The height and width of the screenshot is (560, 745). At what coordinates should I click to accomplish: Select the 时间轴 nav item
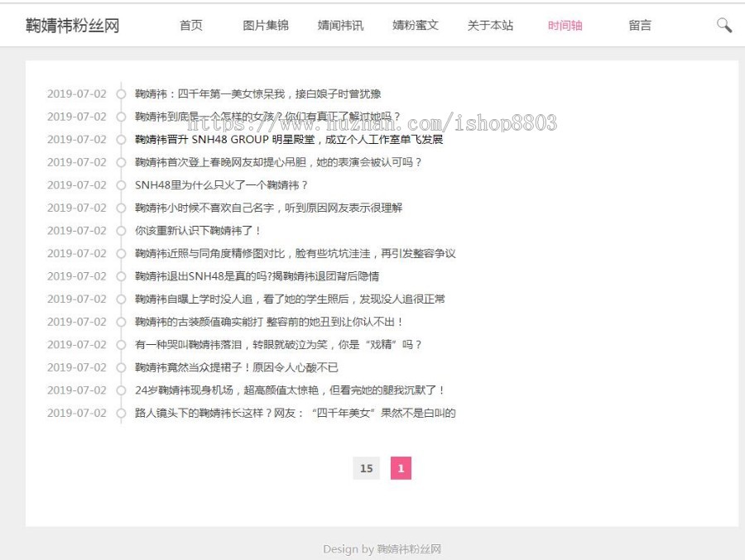pos(565,25)
